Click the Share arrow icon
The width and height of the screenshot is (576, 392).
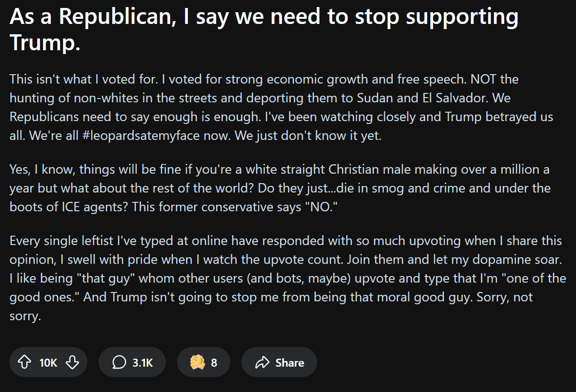(x=262, y=362)
